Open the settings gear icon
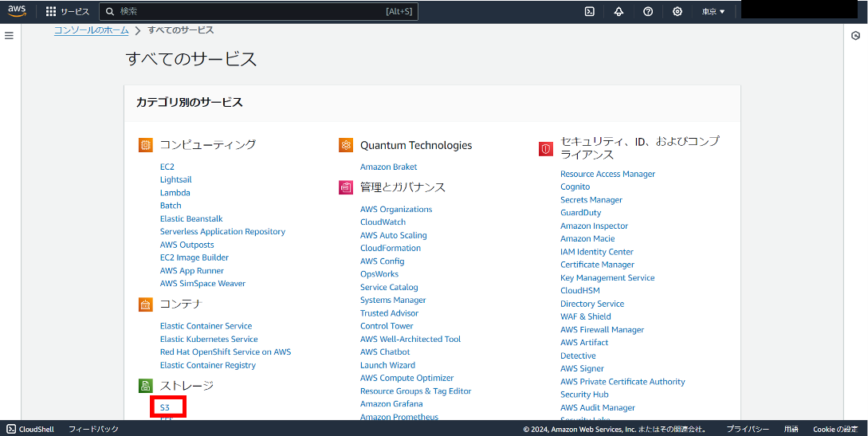868x436 pixels. [677, 12]
